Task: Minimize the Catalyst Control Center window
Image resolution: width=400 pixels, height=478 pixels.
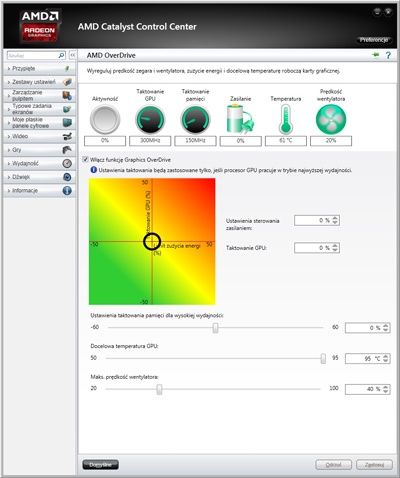Action: tap(377, 12)
